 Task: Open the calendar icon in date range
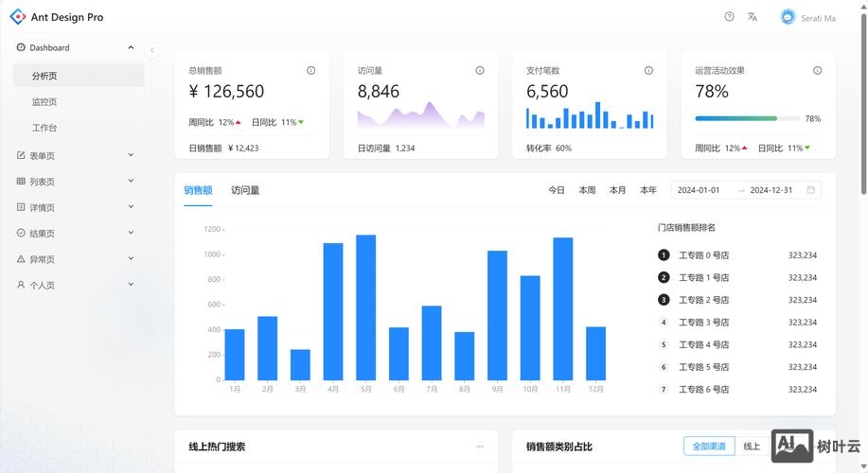click(x=811, y=190)
